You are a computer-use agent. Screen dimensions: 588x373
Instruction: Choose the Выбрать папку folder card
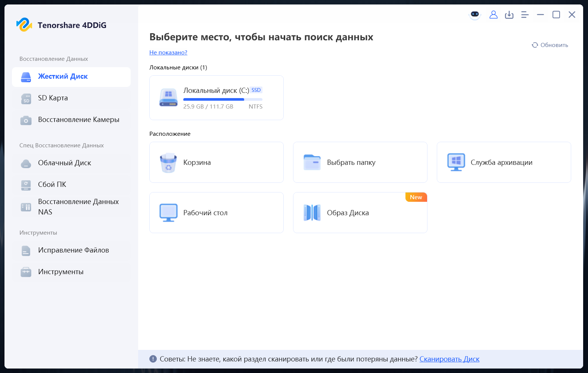[360, 162]
